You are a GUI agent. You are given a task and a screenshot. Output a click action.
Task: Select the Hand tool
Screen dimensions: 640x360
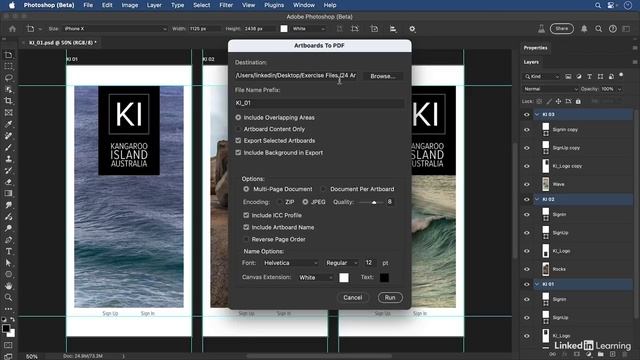(x=8, y=286)
